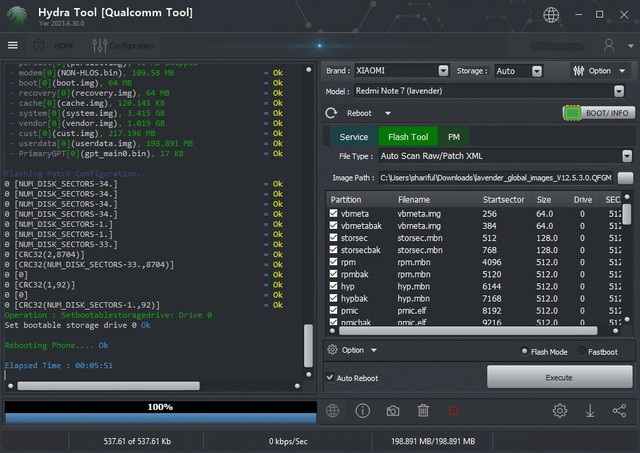This screenshot has height=453, width=640.
Task: Click the red stop square icon
Action: pos(453,411)
